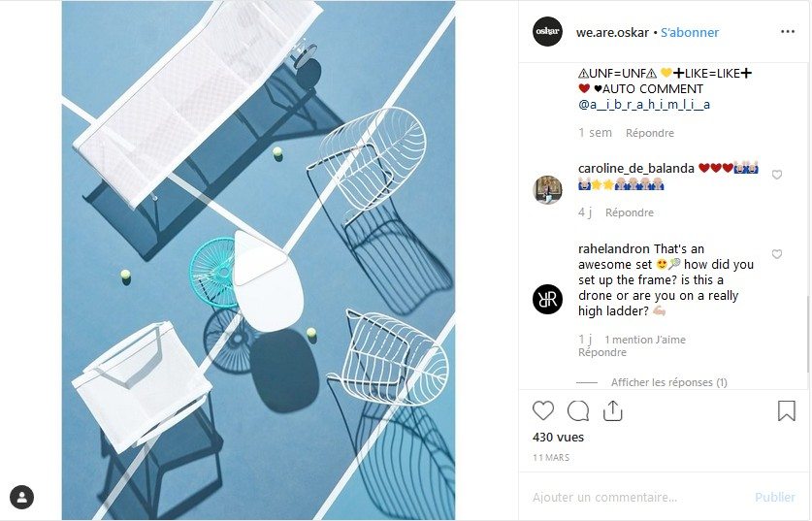Image resolution: width=812 pixels, height=521 pixels.
Task: Save post with the bookmark icon
Action: point(786,410)
